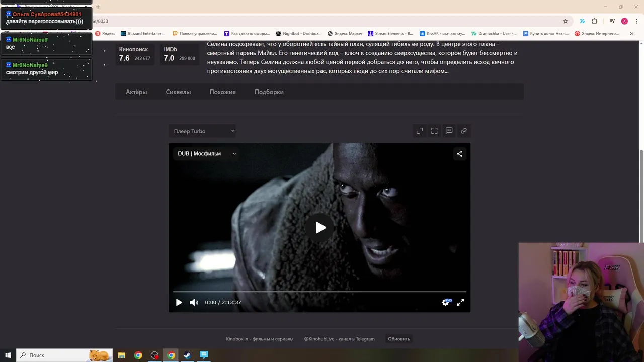Viewport: 644px width, 362px height.
Task: Open the KissVK bookmark
Action: click(442, 34)
